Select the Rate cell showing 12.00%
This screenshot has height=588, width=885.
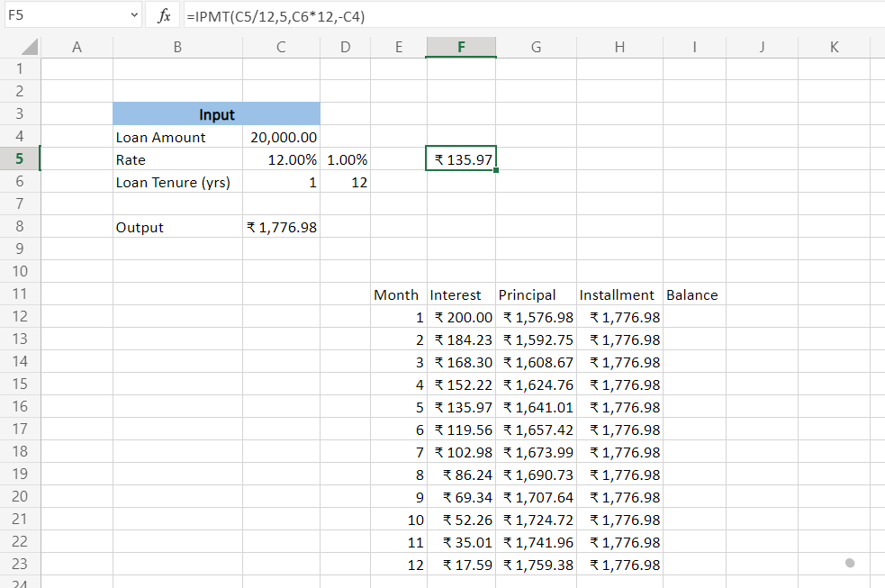click(x=281, y=159)
